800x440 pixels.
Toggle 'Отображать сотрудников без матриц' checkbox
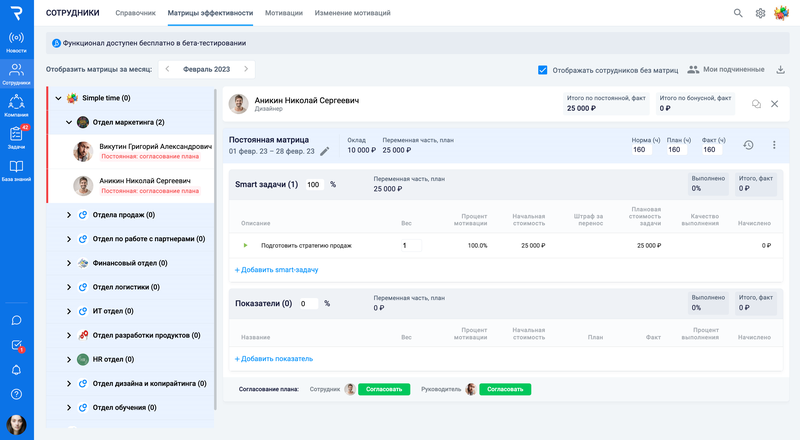tap(543, 70)
